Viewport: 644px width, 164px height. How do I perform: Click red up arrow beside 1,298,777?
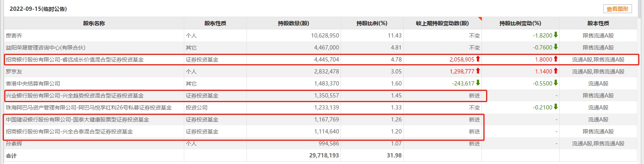(478, 71)
